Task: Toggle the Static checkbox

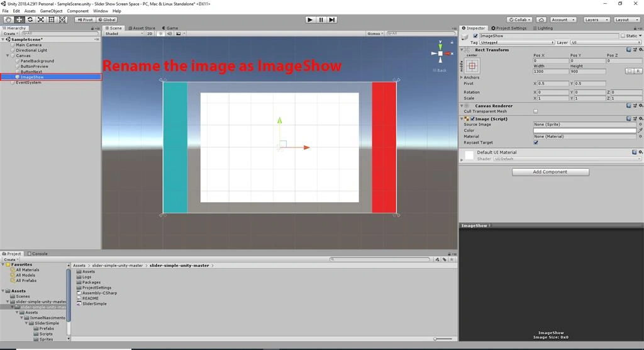Action: click(x=623, y=36)
